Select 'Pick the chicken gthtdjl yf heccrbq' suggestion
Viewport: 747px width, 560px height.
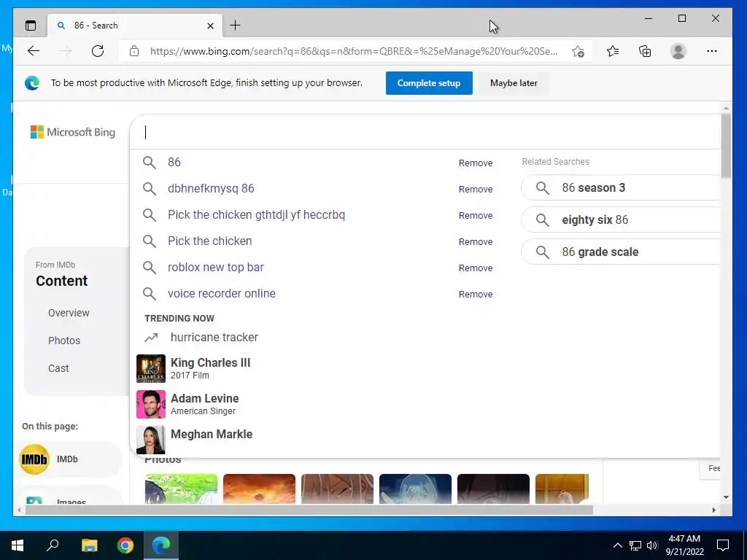[256, 215]
